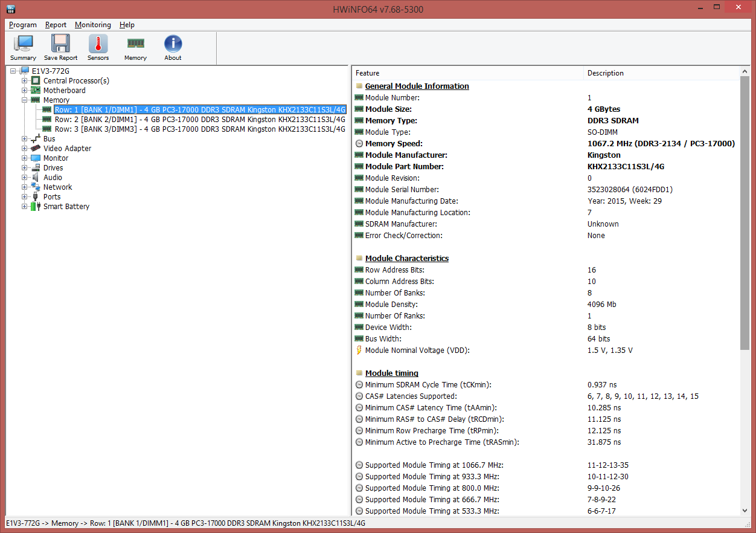Click the Description column header

pos(662,73)
